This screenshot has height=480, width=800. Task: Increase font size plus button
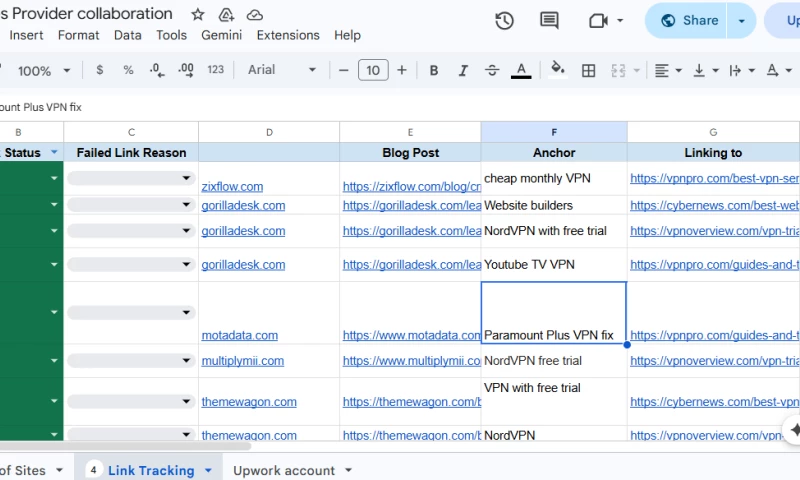point(402,70)
